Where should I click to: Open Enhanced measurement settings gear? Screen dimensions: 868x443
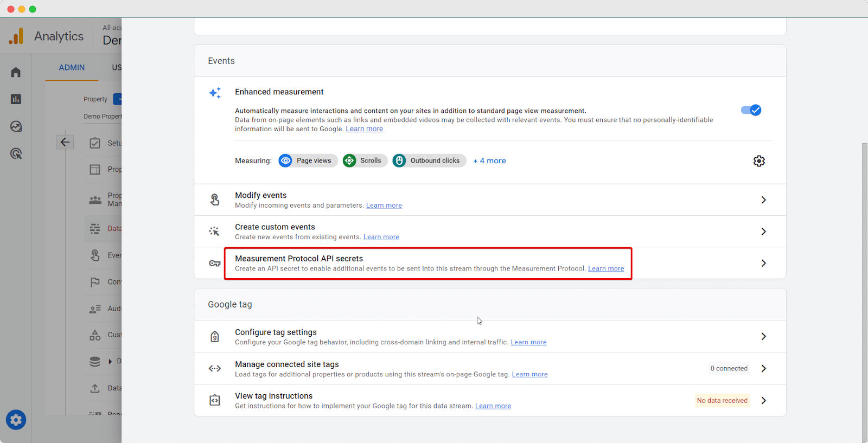[x=759, y=161]
